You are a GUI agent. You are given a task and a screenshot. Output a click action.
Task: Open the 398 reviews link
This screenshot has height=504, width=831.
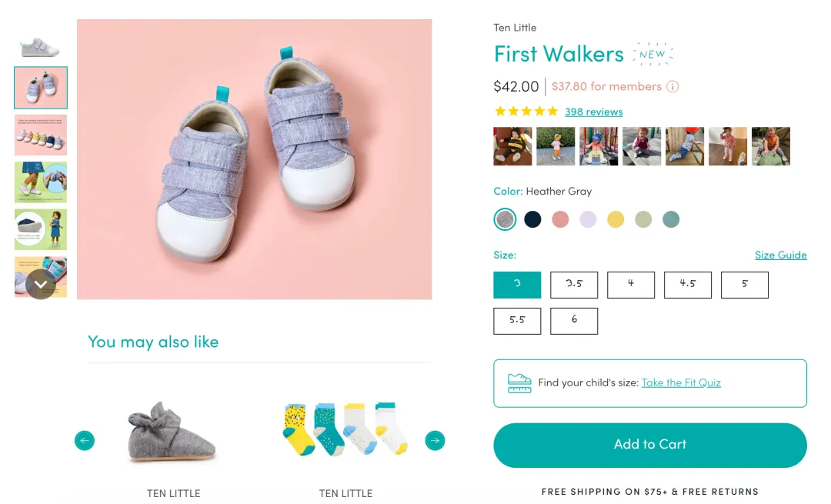[x=593, y=112]
